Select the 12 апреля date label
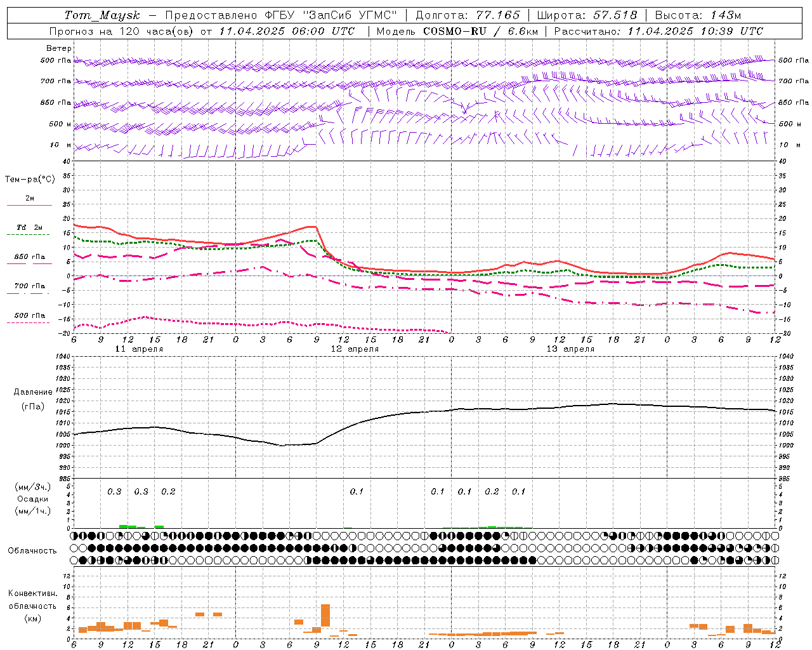Image resolution: width=812 pixels, height=650 pixels. pyautogui.click(x=355, y=349)
